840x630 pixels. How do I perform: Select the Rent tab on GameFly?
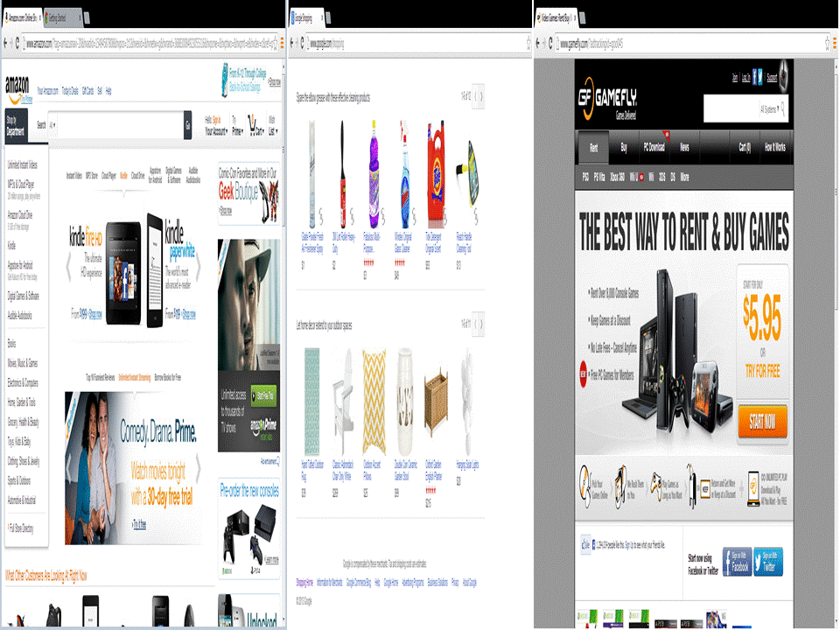pyautogui.click(x=593, y=148)
